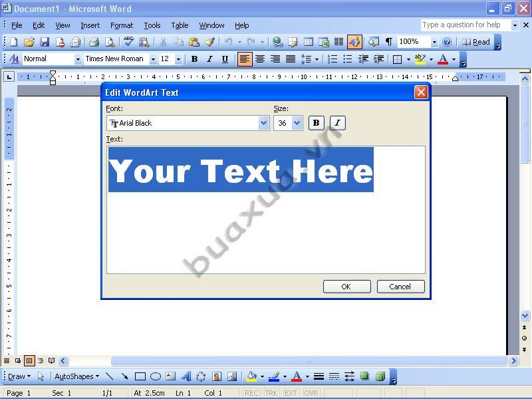The width and height of the screenshot is (532, 399).
Task: Click the Insert Clip Art icon
Action: click(217, 376)
